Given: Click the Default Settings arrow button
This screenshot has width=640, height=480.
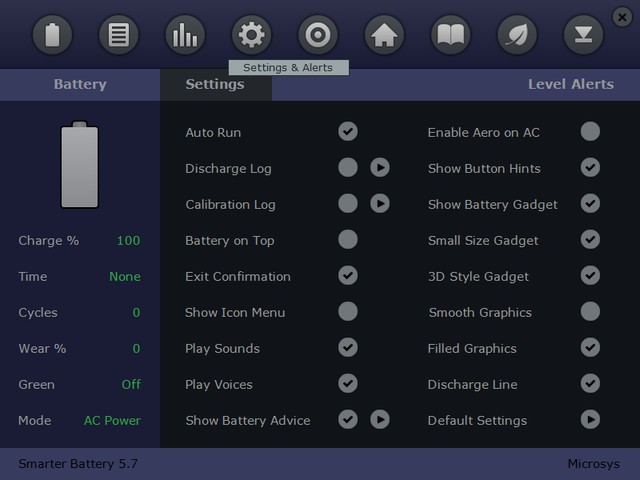Looking at the screenshot, I should 590,420.
